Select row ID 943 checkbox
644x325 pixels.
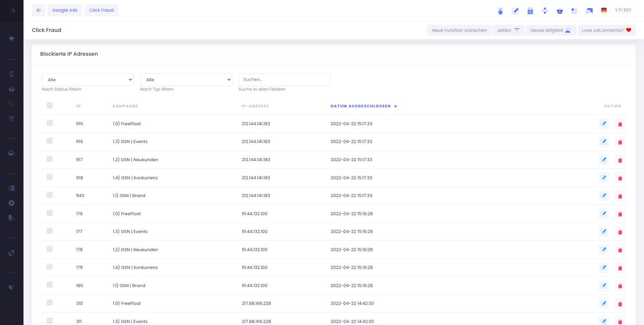(50, 195)
